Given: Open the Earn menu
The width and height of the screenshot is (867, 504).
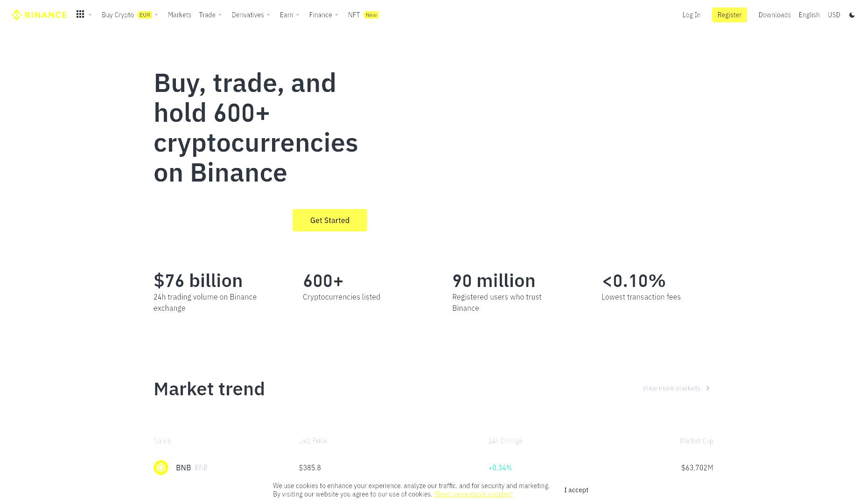Looking at the screenshot, I should tap(290, 15).
